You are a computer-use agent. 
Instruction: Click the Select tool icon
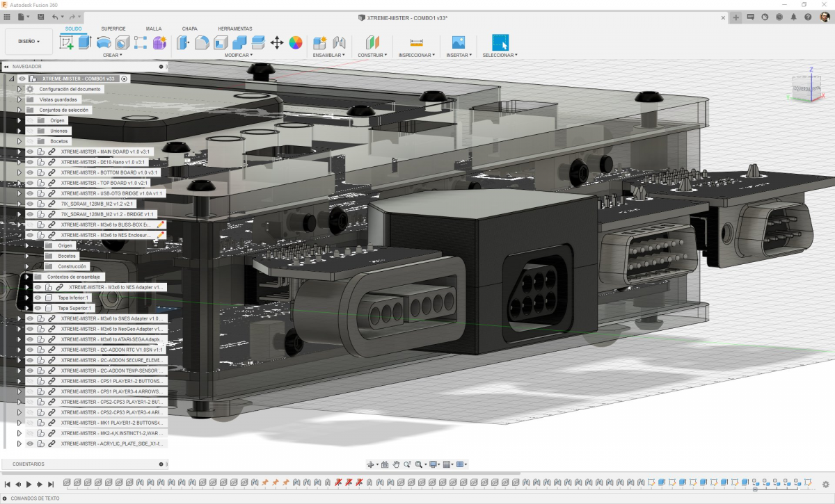[500, 42]
